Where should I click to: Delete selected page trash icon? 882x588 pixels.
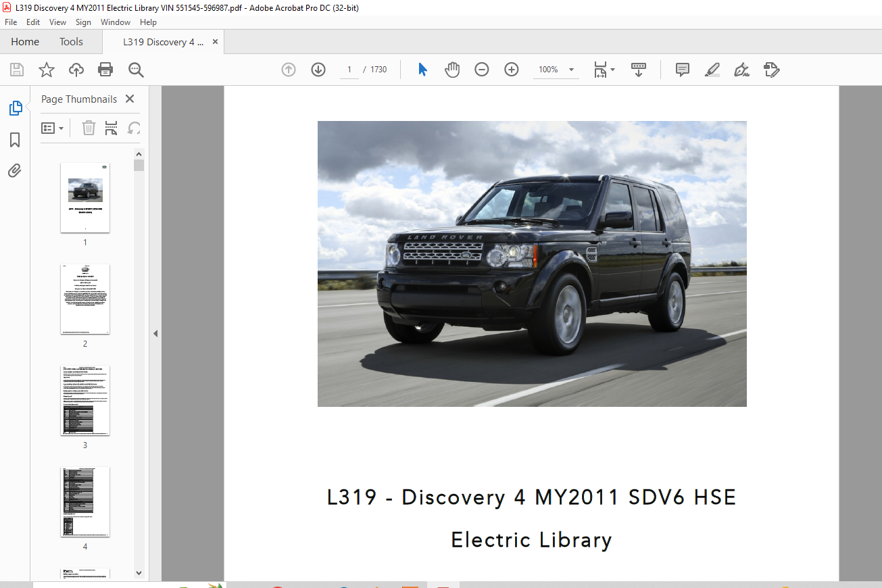(89, 128)
